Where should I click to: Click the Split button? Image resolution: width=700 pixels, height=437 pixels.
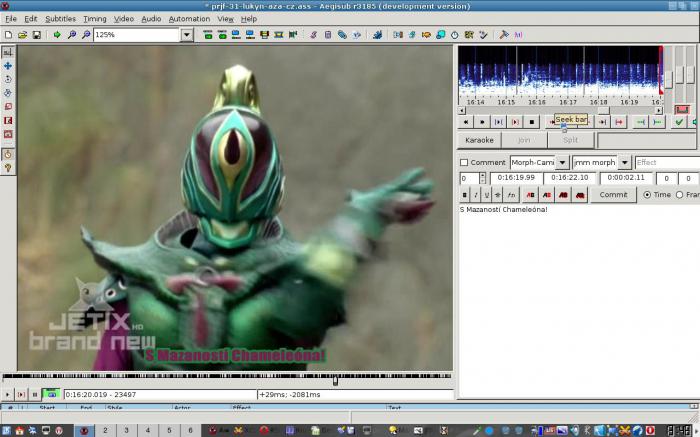pos(571,140)
